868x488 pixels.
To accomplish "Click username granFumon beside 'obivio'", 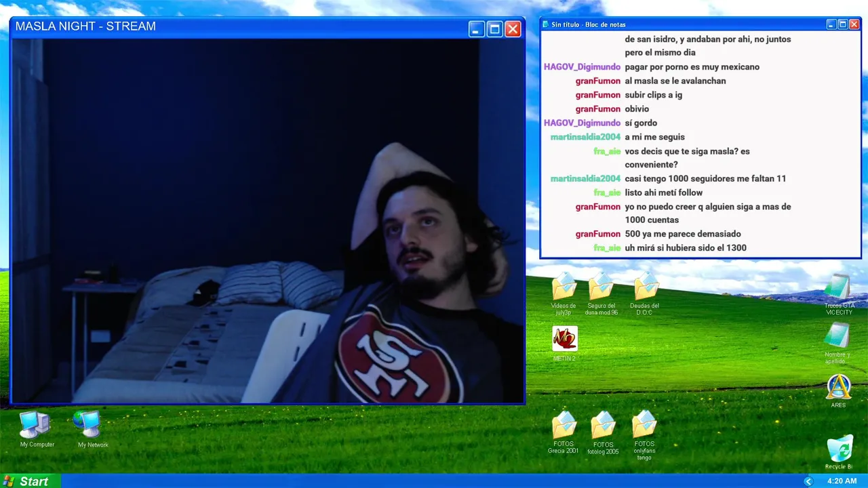I will pyautogui.click(x=598, y=109).
